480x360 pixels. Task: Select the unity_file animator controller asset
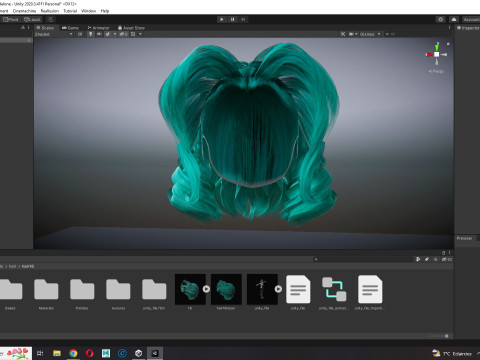(334, 289)
